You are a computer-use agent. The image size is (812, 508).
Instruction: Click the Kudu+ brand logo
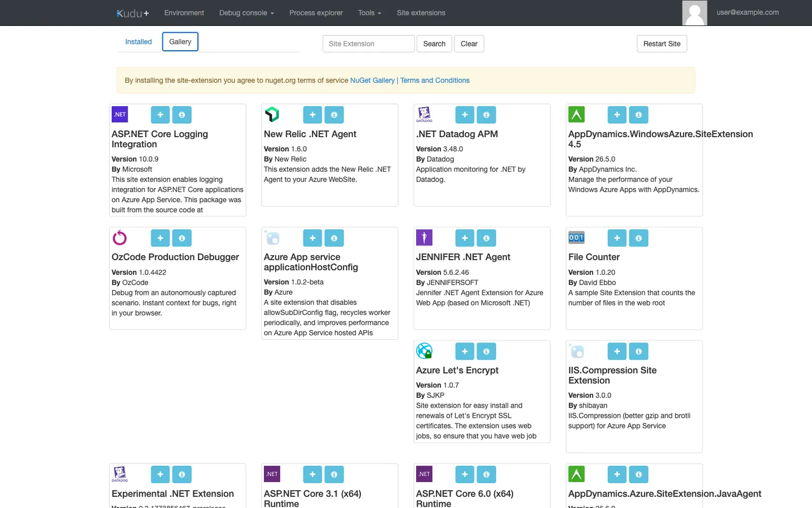click(x=133, y=13)
